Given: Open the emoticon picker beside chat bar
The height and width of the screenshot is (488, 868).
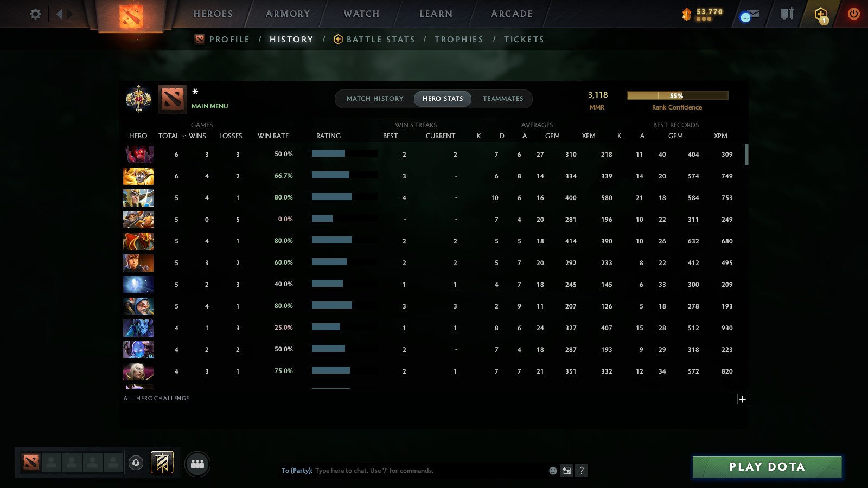Looking at the screenshot, I should click(553, 471).
